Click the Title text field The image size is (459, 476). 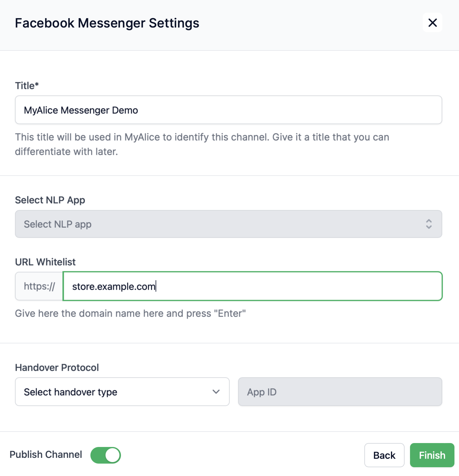tap(228, 110)
